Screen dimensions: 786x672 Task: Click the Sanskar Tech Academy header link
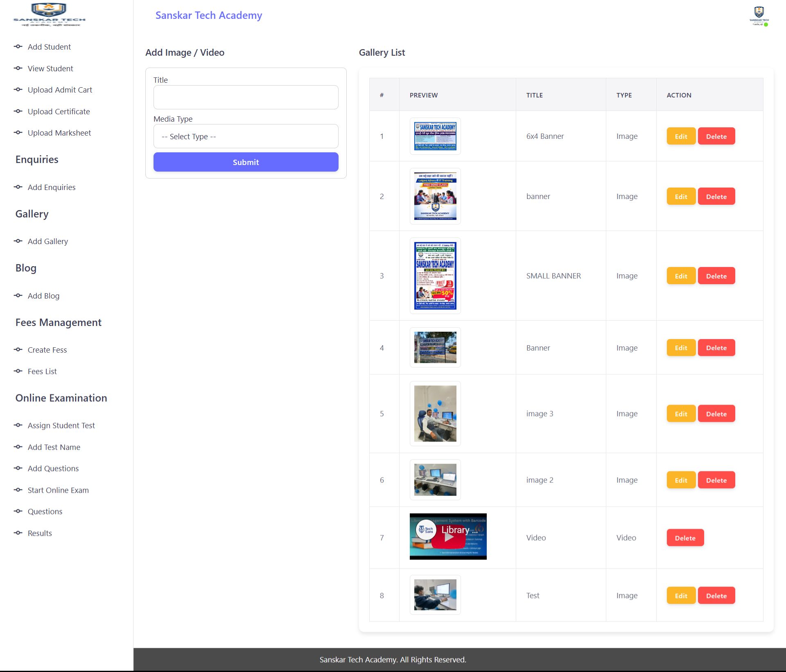pyautogui.click(x=208, y=15)
